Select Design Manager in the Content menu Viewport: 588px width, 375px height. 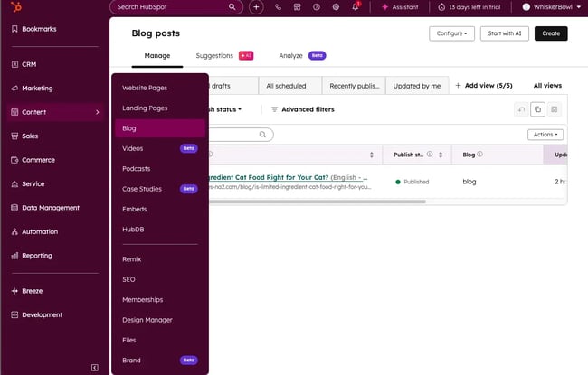(160, 320)
